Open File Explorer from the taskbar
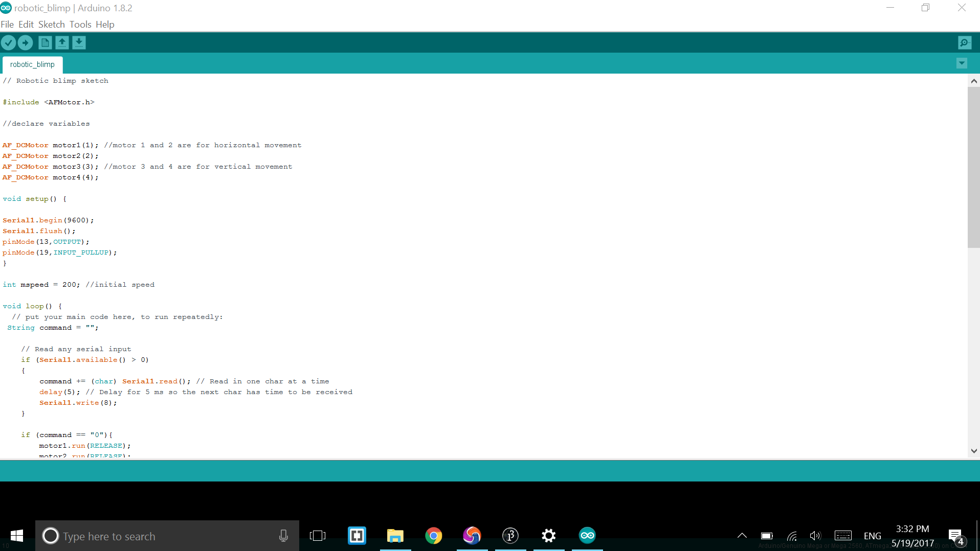The image size is (980, 551). pos(395,536)
